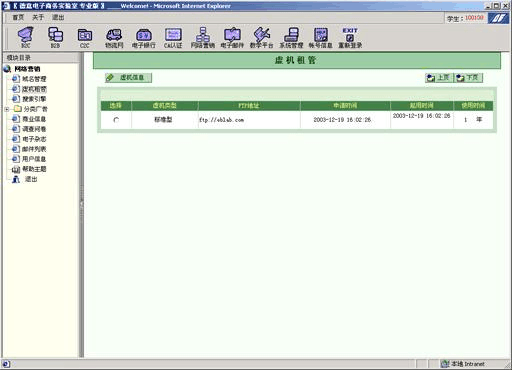
Task: Click the 虚机信息 button
Action: click(x=128, y=78)
